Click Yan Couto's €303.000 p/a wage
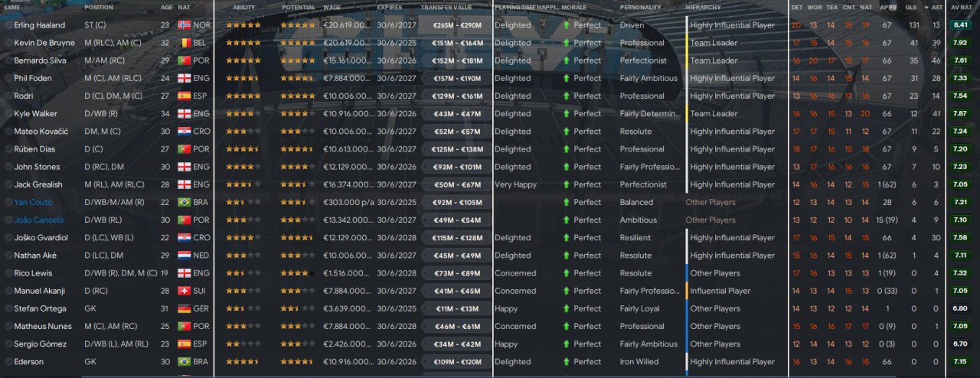 pos(348,202)
